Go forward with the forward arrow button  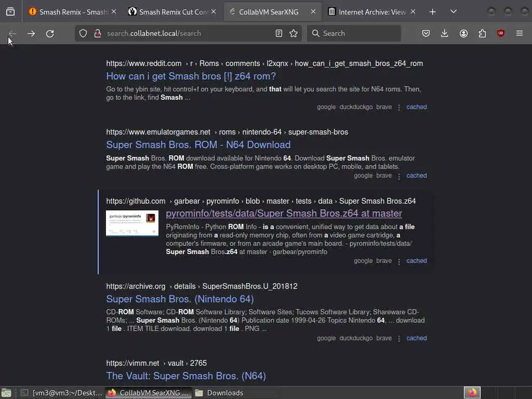pos(31,33)
